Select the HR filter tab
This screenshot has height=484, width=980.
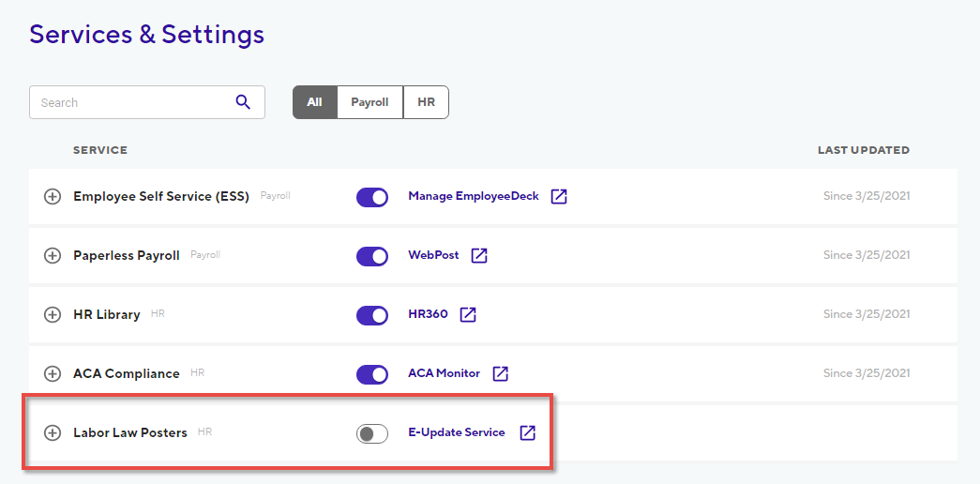pos(426,102)
